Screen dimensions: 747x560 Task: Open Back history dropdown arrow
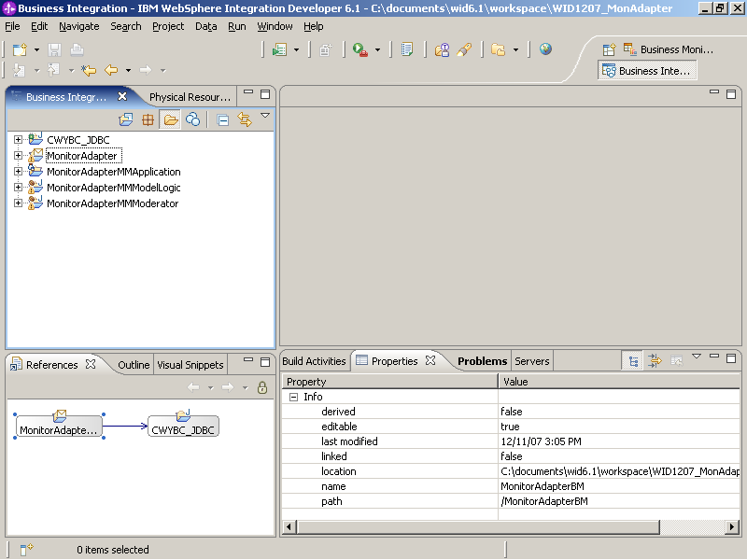(x=128, y=71)
